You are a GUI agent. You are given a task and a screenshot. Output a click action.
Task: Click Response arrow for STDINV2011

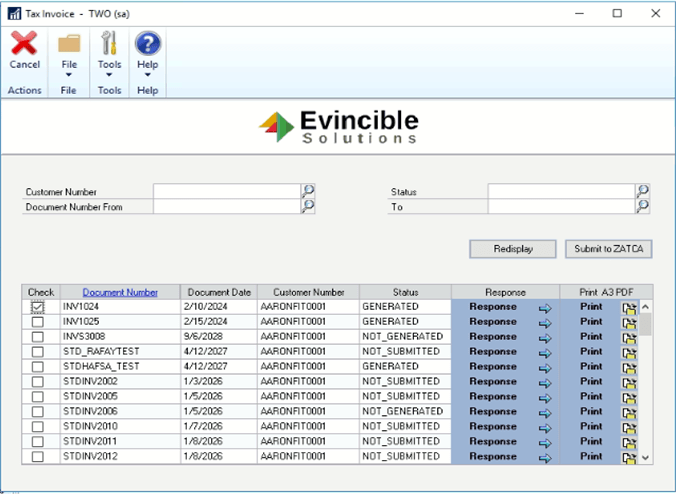pos(545,443)
